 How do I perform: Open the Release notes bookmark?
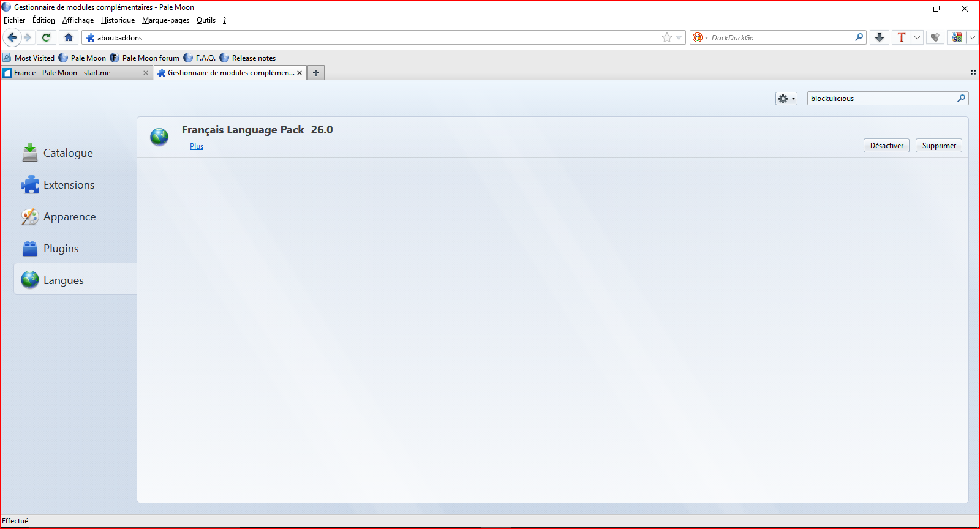click(247, 58)
